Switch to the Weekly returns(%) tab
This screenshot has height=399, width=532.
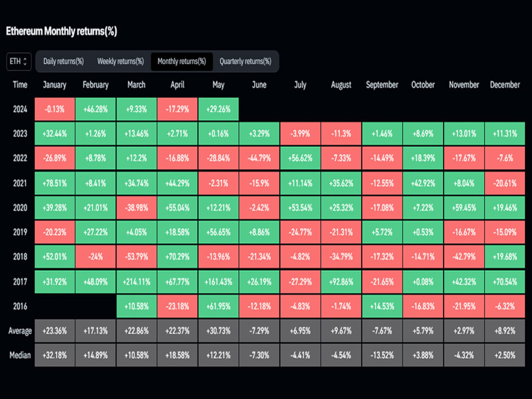tap(121, 61)
